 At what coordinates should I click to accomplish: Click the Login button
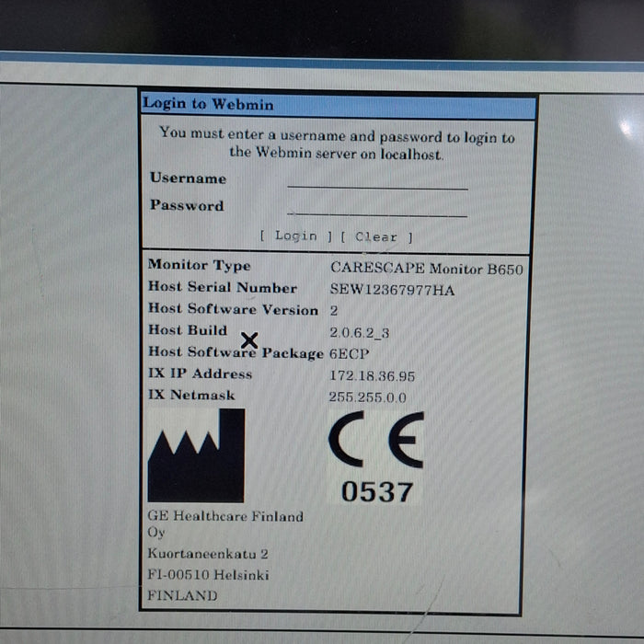(295, 236)
